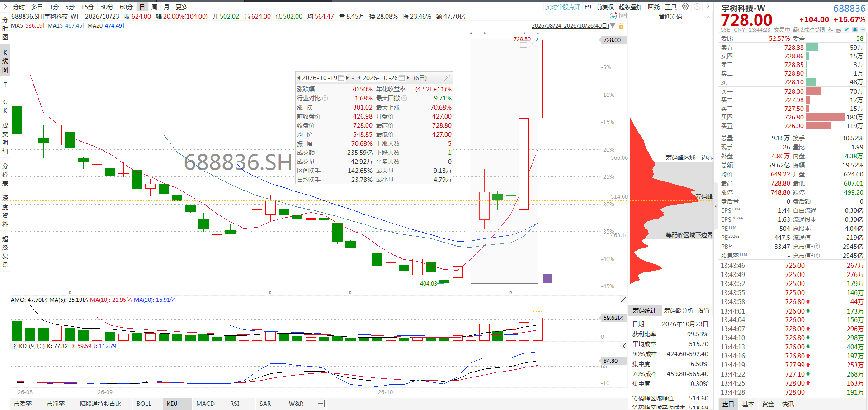
Task: Click the bell alert icon
Action: click(x=855, y=29)
